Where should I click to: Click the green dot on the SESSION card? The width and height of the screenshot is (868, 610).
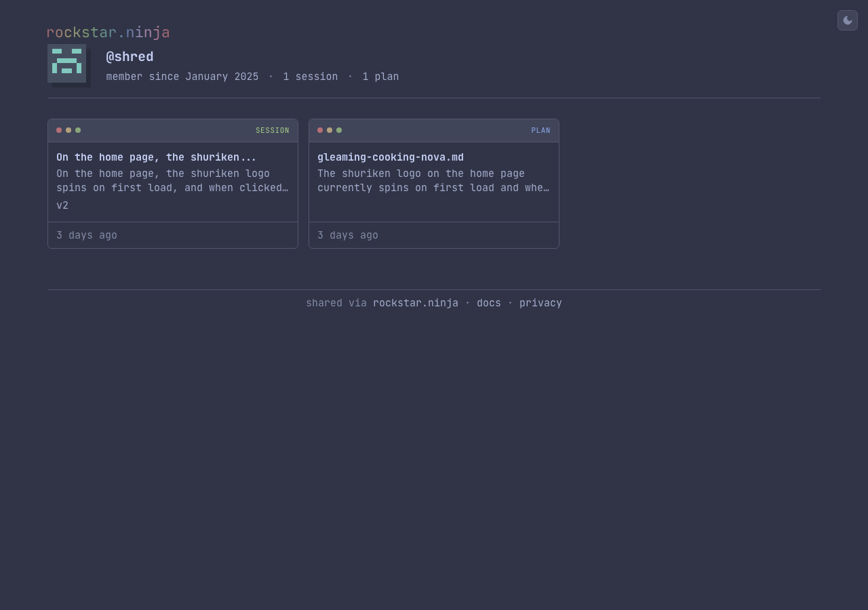pos(78,130)
